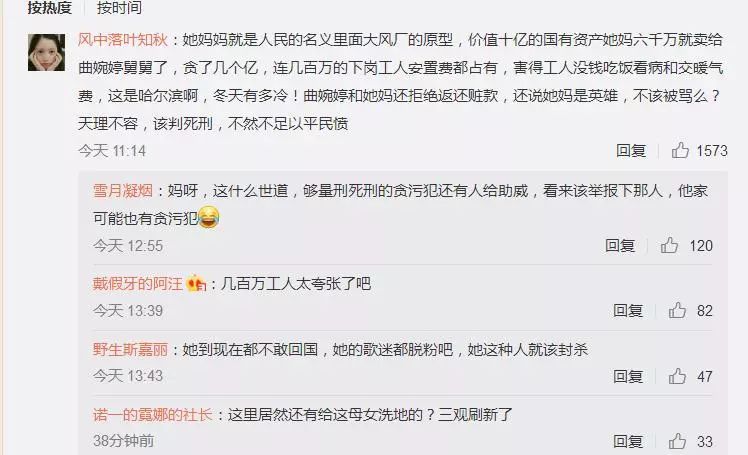Viewport: 748px width, 455px height.
Task: Open 诺一的霓娜的社长 profile link
Action: click(x=153, y=414)
